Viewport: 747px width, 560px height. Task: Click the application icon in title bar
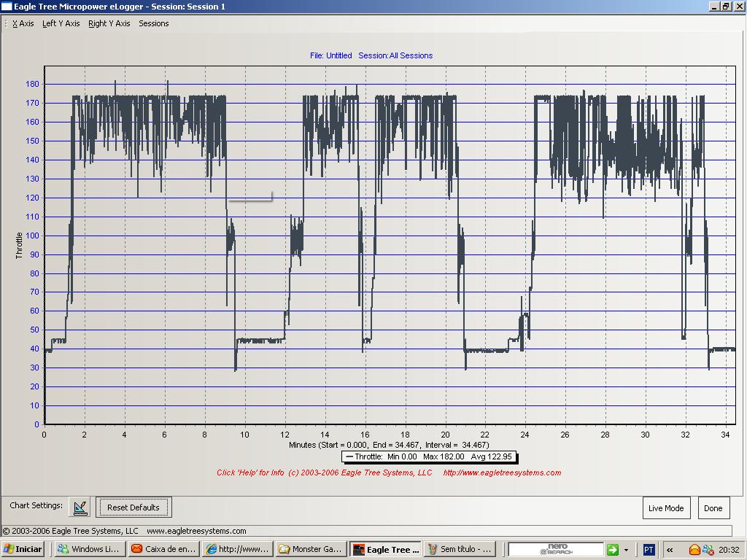point(7,7)
